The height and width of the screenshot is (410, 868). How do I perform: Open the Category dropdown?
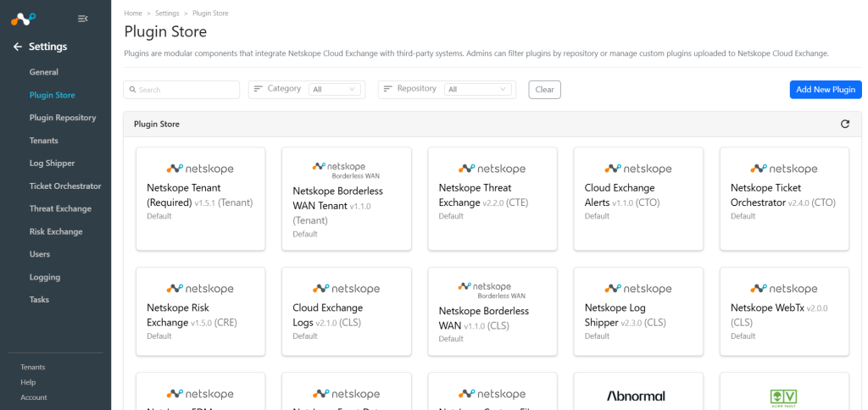pos(335,89)
